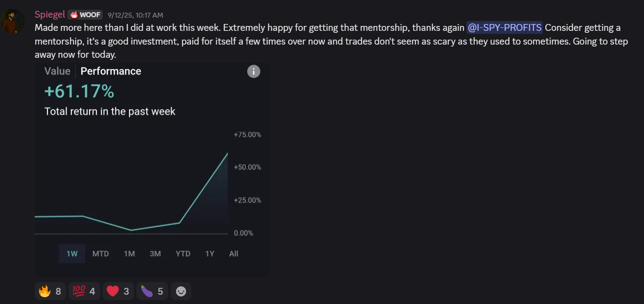644x304 pixels.
Task: Select the Performance tab
Action: (x=111, y=71)
